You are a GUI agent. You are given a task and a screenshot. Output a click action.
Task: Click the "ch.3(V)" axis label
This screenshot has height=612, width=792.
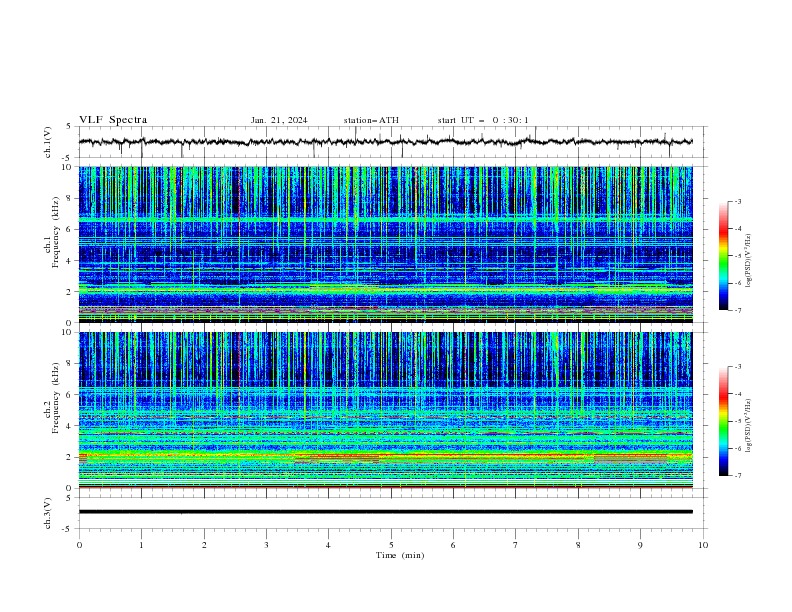[48, 513]
